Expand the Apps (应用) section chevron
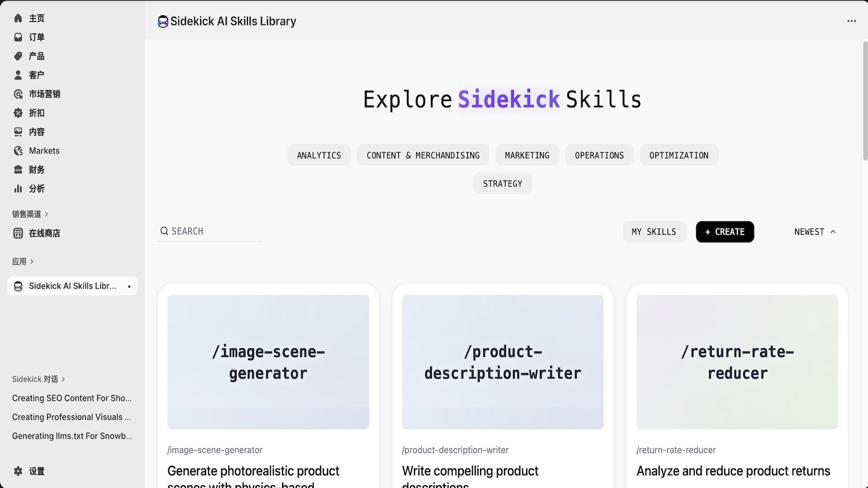The width and height of the screenshot is (868, 488). pyautogui.click(x=32, y=262)
